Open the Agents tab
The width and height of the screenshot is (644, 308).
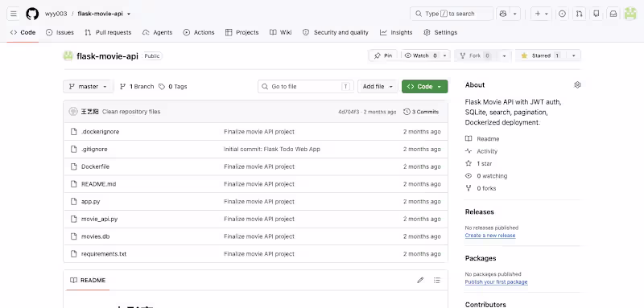coord(157,32)
